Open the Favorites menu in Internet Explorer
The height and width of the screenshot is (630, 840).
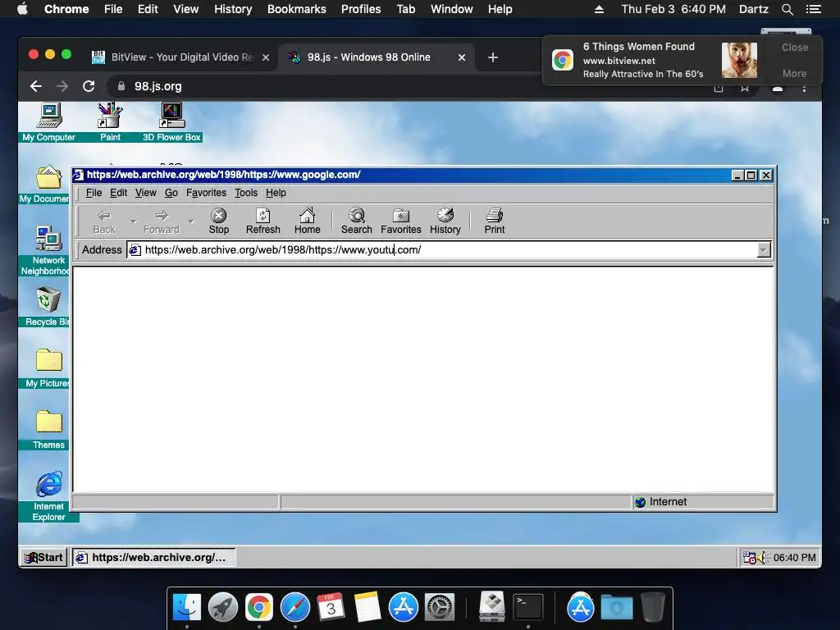(x=206, y=193)
